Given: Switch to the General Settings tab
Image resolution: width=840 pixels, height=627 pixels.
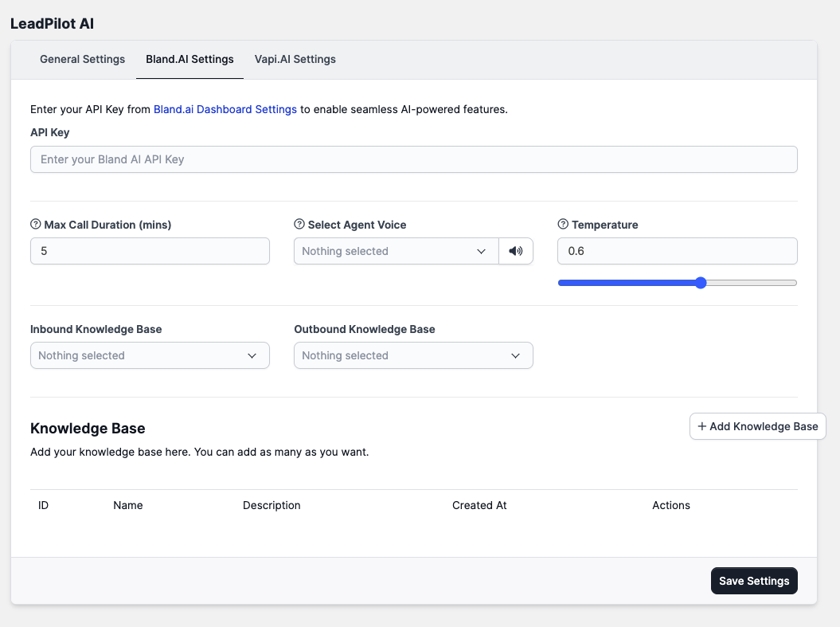Looking at the screenshot, I should click(82, 59).
